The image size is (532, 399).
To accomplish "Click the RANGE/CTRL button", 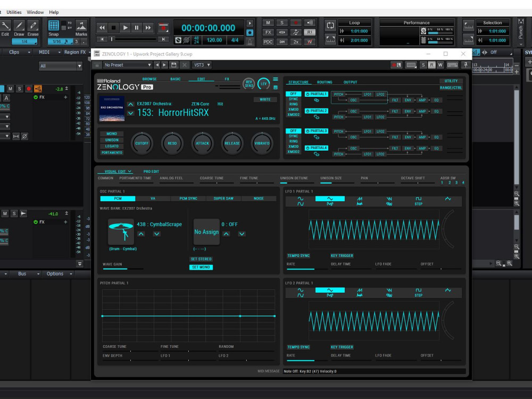I will (451, 88).
